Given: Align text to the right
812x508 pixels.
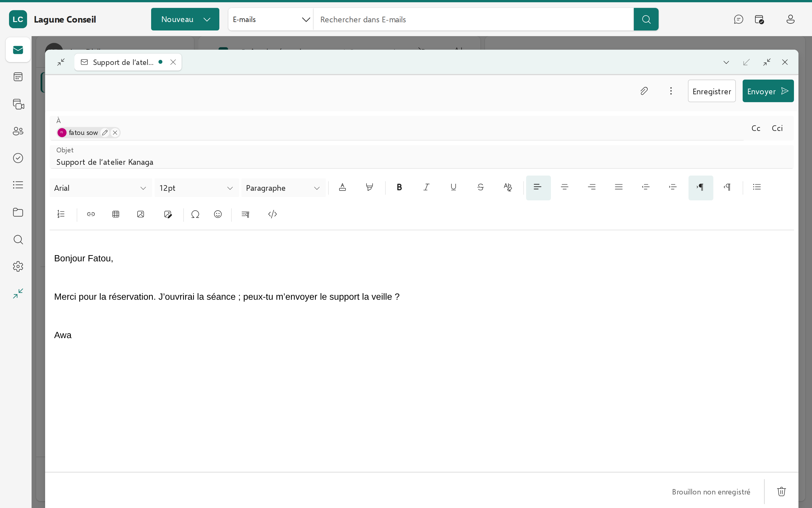Looking at the screenshot, I should [x=592, y=187].
